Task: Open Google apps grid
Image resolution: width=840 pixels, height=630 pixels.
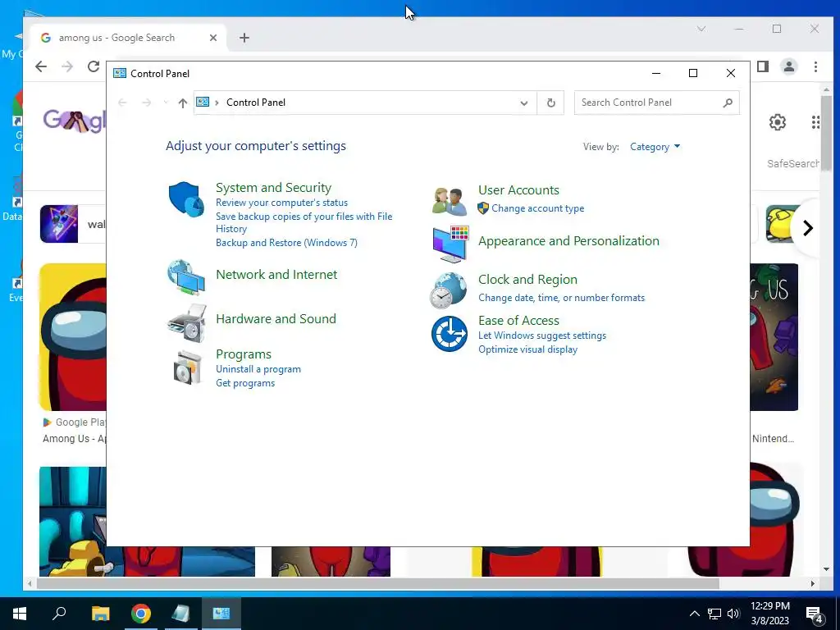Action: click(815, 122)
